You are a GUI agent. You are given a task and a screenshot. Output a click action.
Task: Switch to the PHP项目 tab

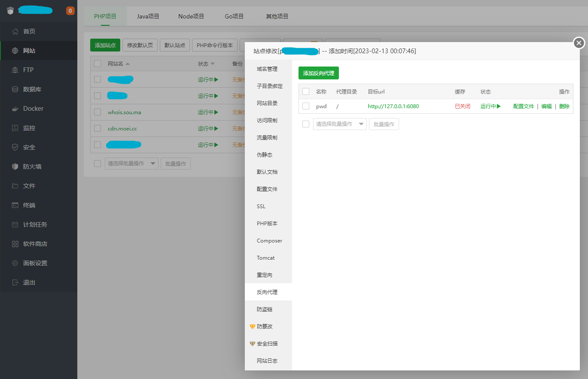105,16
